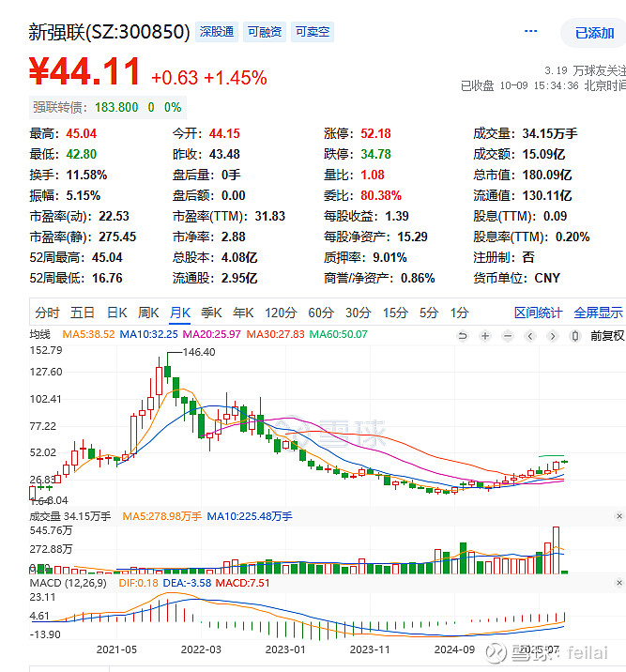The image size is (626, 672).
Task: Click the MACD (12,26,9) indicator label
Action: point(69,583)
